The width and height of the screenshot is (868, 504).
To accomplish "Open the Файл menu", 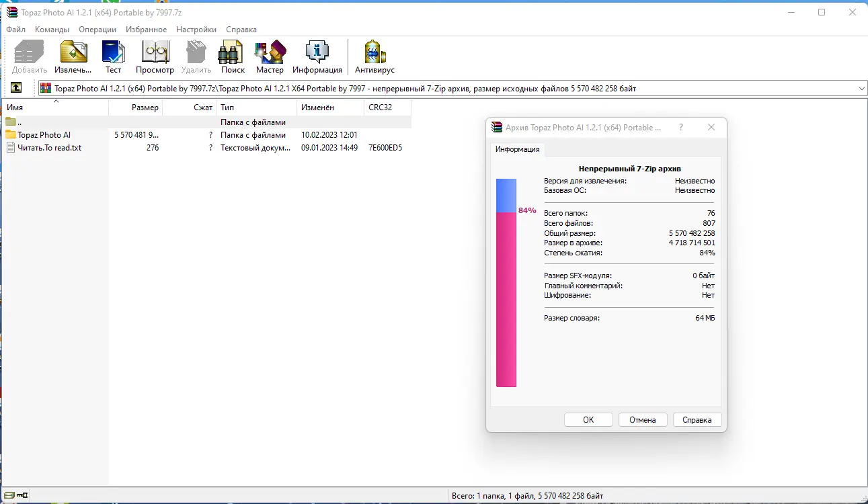I will [x=15, y=29].
